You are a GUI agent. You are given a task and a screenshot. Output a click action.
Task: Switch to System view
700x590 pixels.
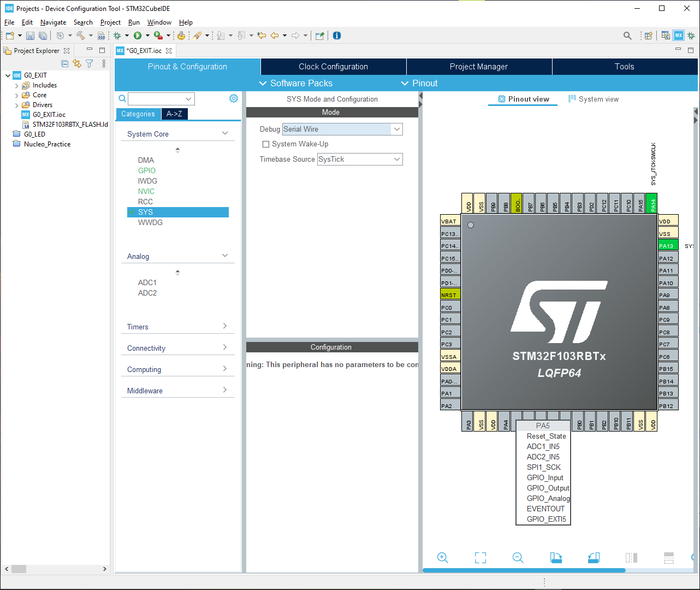(594, 99)
